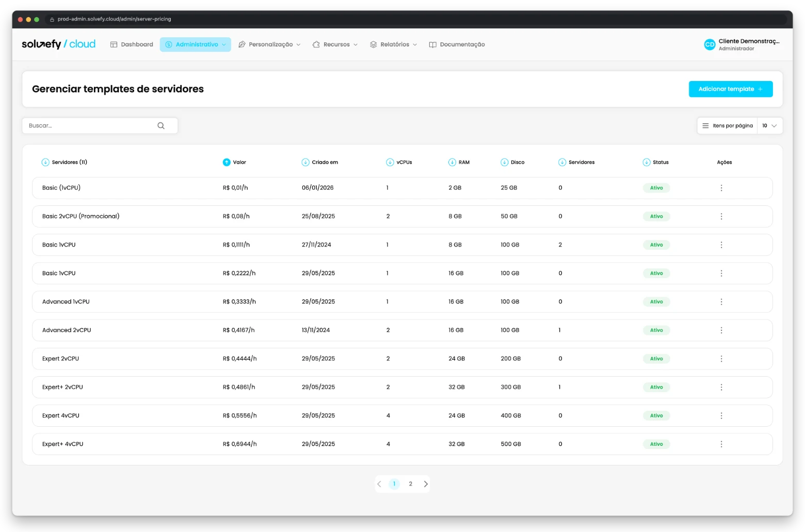805x532 pixels.
Task: Open actions menu for Expert 2vCPU row
Action: pos(721,359)
